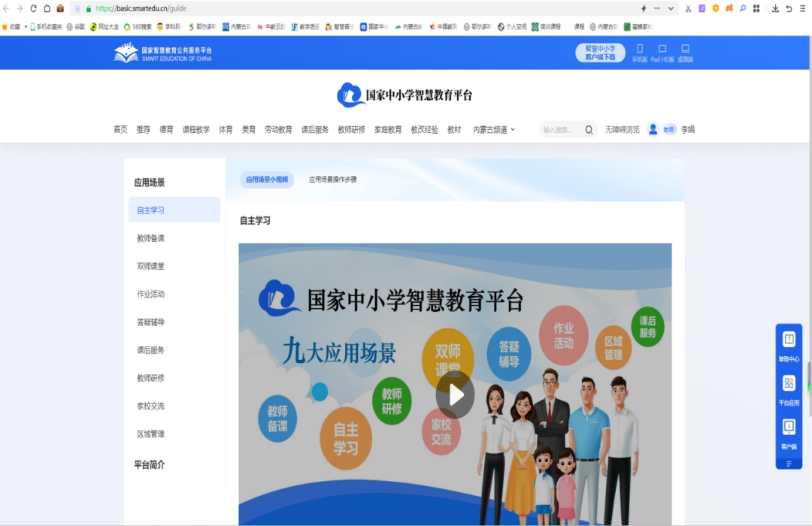Open 平台简介 sidebar section

click(x=150, y=464)
